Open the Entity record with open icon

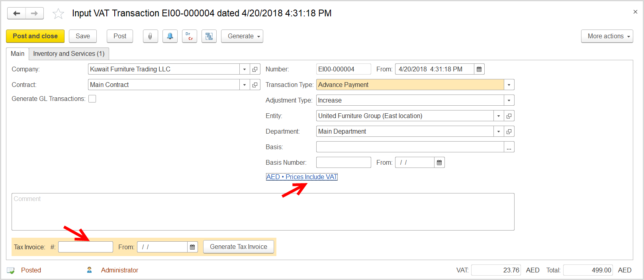pyautogui.click(x=509, y=116)
